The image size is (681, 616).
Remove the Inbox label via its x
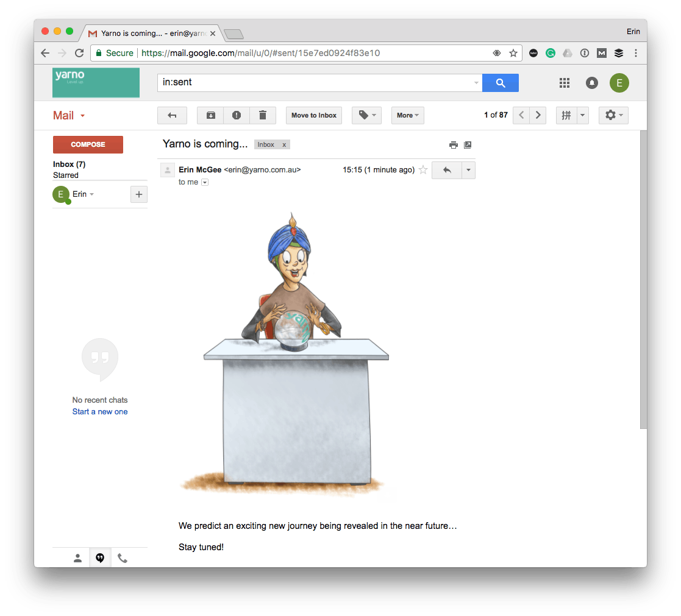(x=284, y=145)
